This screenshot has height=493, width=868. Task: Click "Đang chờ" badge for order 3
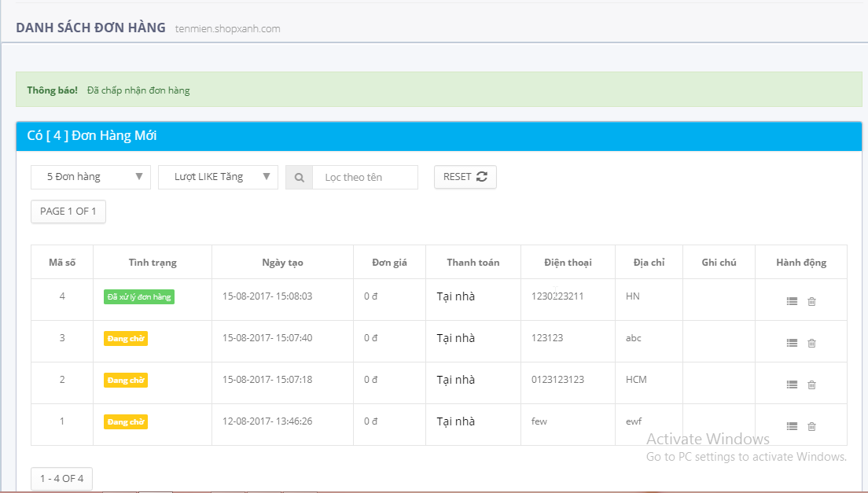click(x=126, y=338)
